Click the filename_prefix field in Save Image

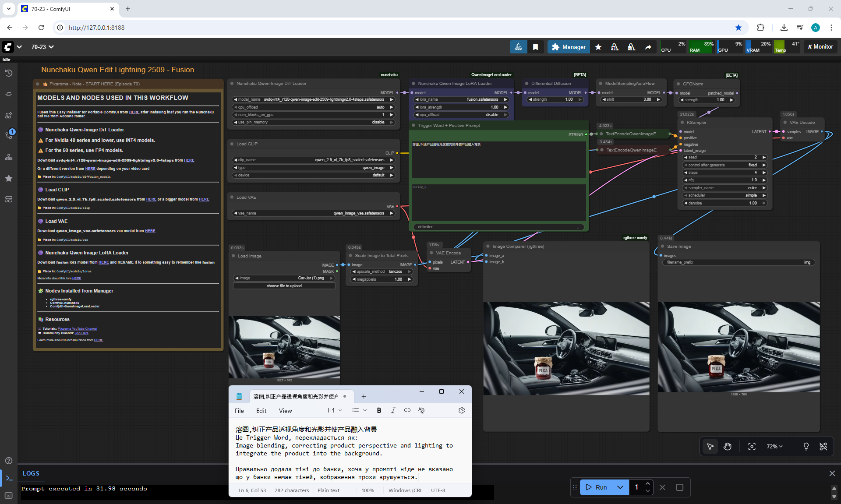pyautogui.click(x=738, y=262)
